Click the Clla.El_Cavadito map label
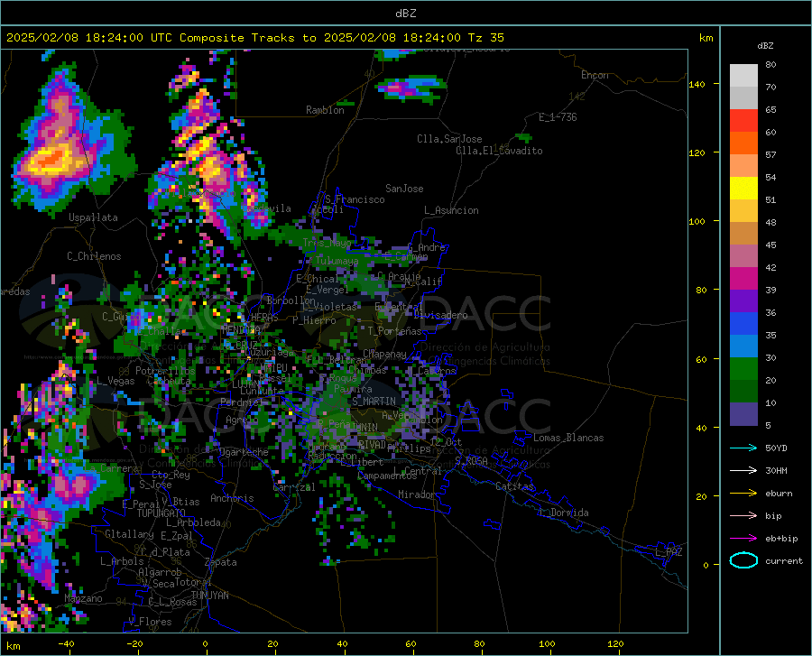Screen dimensions: 812x656 click(499, 151)
